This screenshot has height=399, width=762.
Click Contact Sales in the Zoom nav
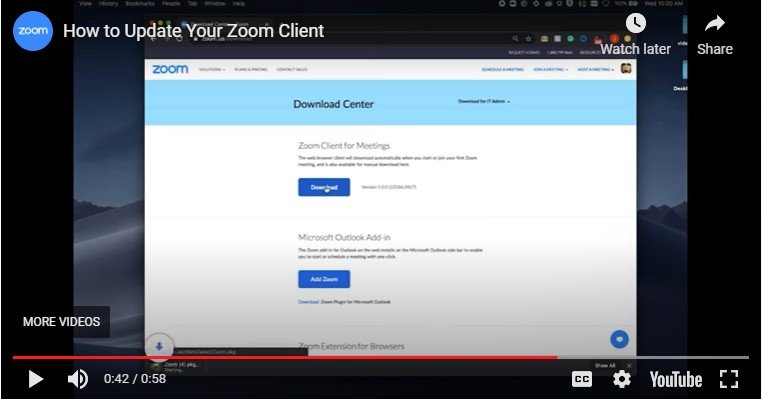coord(292,69)
